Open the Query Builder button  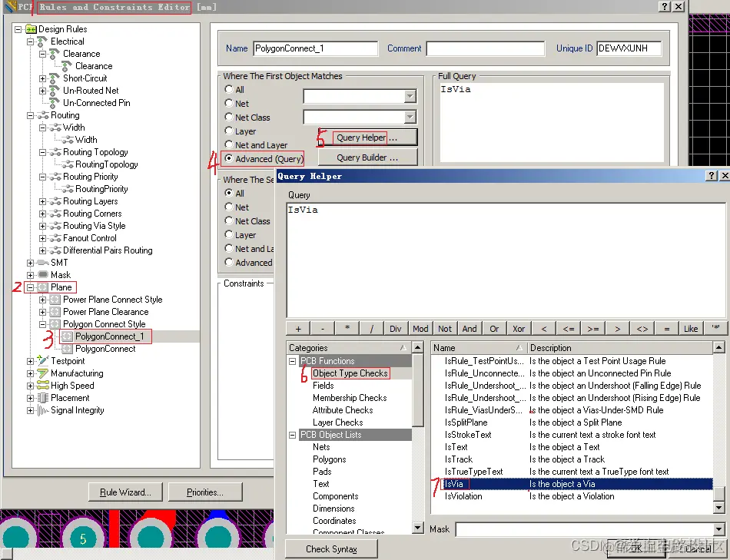(x=367, y=157)
